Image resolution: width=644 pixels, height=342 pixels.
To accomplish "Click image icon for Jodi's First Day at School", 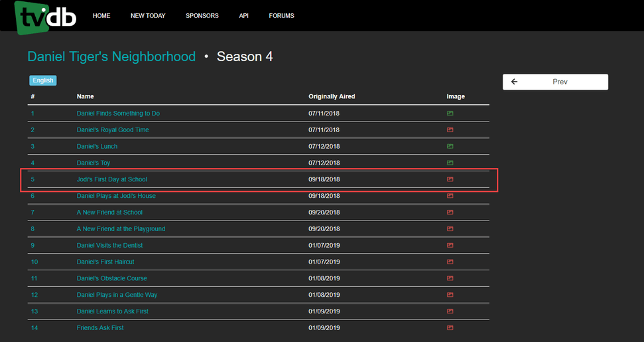I will click(450, 179).
